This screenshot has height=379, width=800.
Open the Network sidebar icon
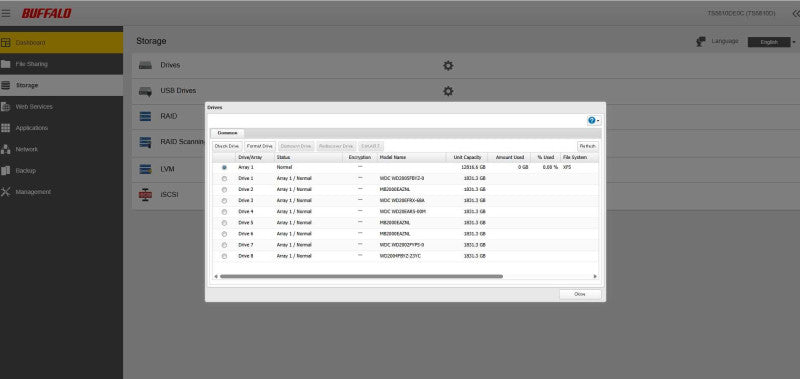pos(6,149)
